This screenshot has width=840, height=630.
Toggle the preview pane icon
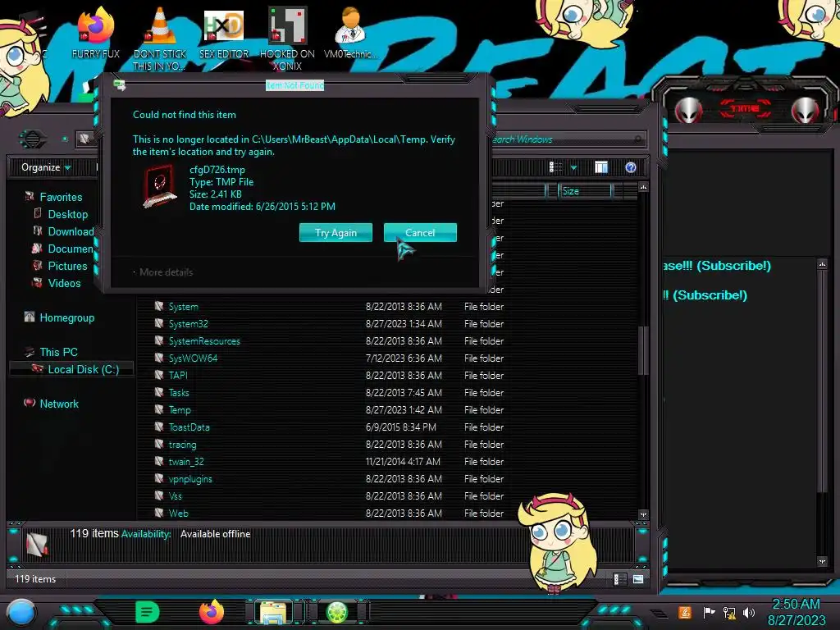[x=601, y=167]
